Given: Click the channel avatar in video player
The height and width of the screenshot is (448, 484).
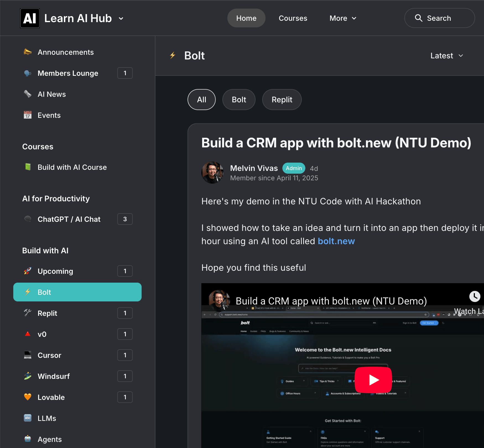Looking at the screenshot, I should pyautogui.click(x=219, y=301).
